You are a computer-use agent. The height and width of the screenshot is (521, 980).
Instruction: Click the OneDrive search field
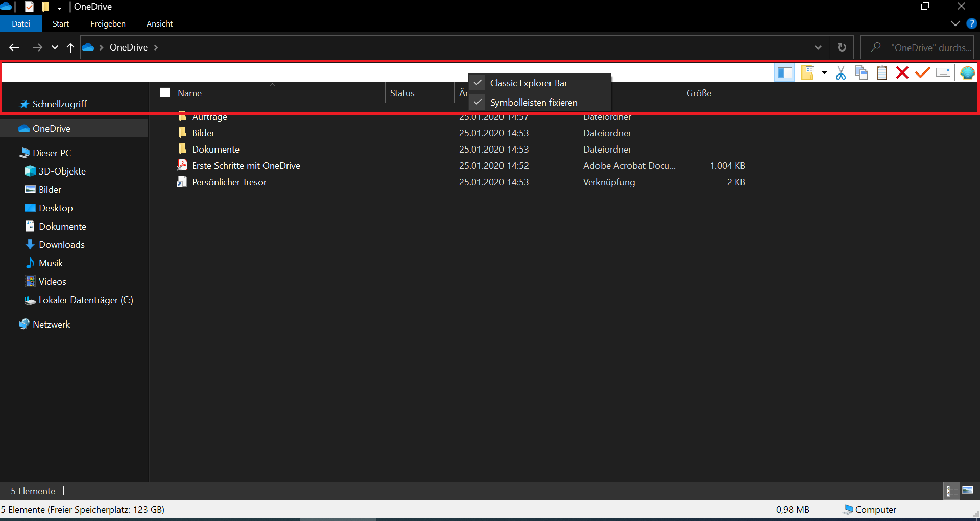coord(917,47)
